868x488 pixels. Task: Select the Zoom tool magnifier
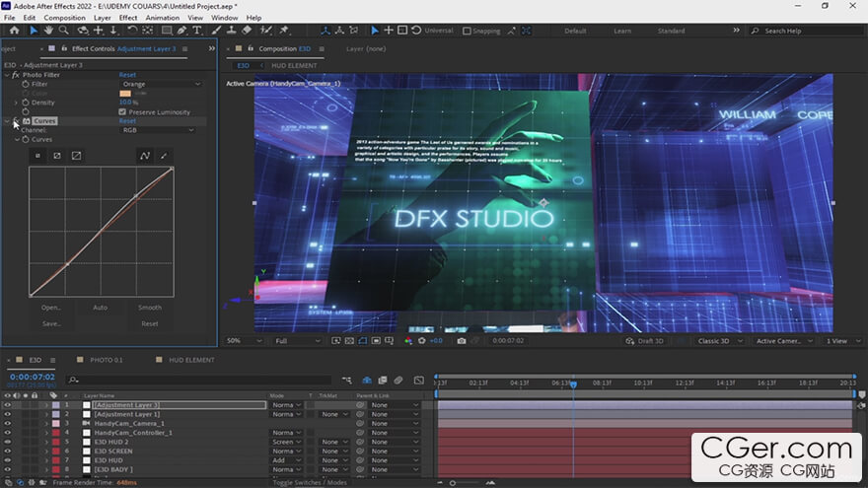tap(64, 31)
